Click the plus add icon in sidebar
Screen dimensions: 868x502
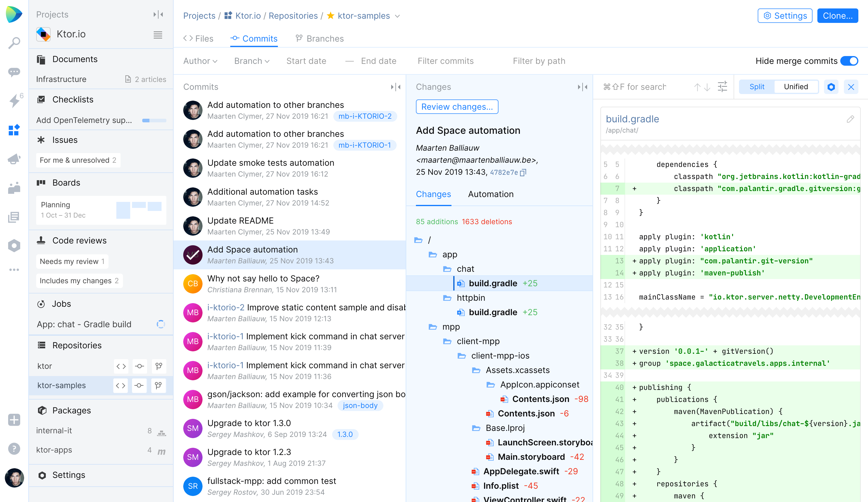point(14,420)
